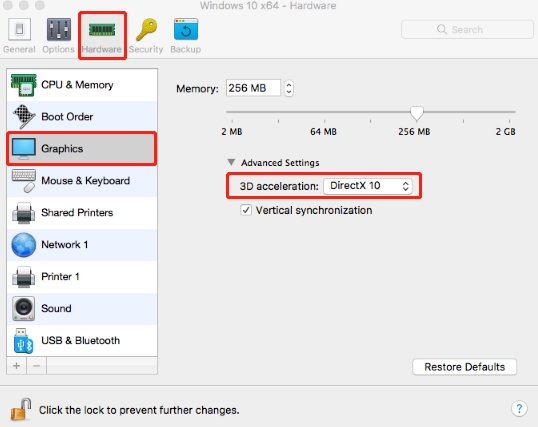
Task: Click the graphics memory slider thumb
Action: pyautogui.click(x=417, y=114)
